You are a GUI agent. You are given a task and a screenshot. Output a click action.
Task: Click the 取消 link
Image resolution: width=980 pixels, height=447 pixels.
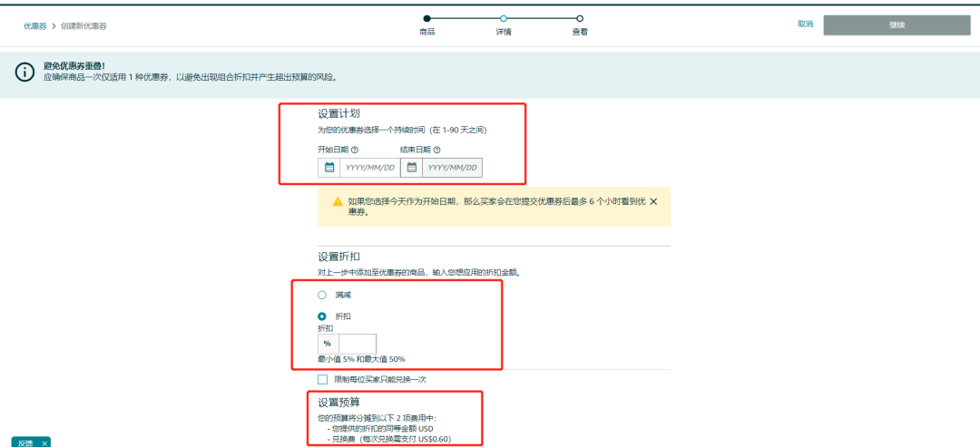click(x=805, y=24)
